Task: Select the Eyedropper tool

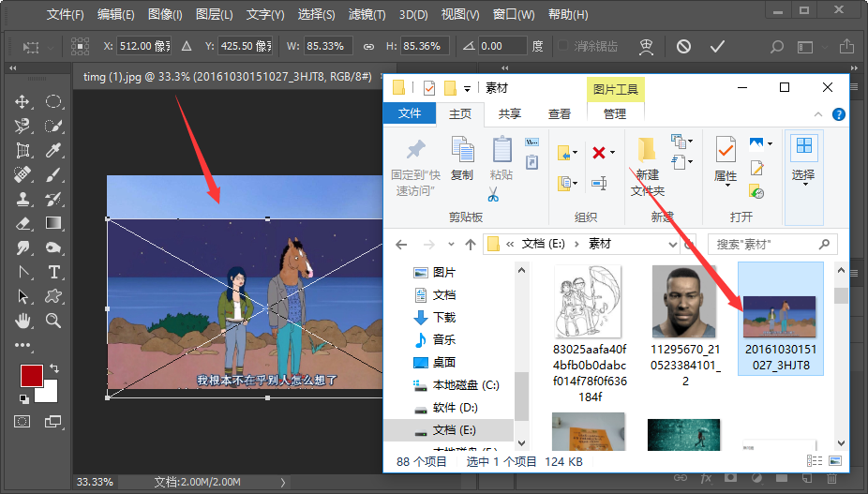Action: (x=53, y=150)
